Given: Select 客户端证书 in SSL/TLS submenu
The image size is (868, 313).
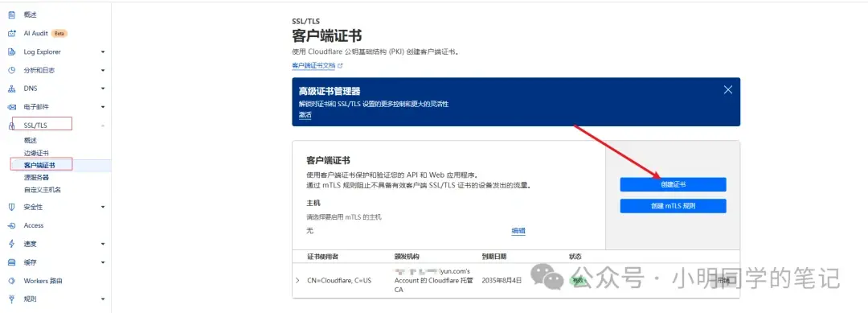Looking at the screenshot, I should tap(39, 165).
